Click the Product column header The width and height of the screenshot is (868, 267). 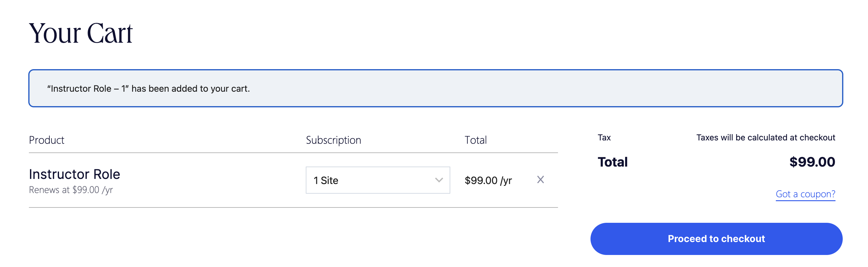pos(46,140)
